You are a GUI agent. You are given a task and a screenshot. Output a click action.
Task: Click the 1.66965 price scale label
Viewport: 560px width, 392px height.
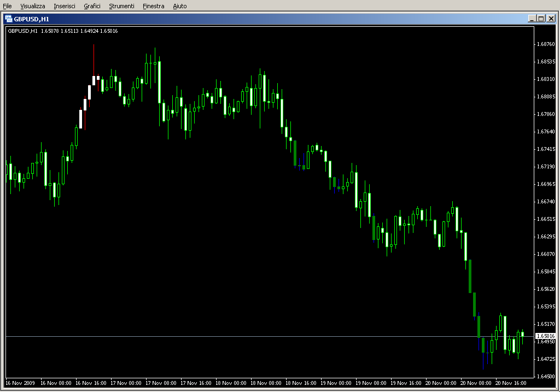546,184
